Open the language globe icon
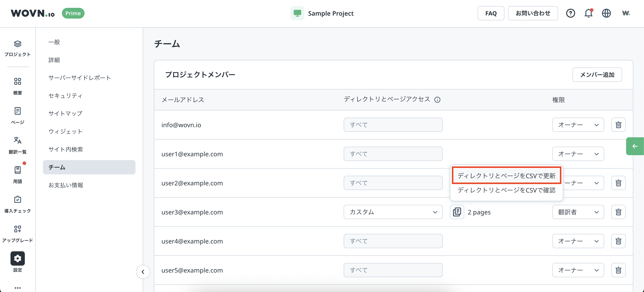This screenshot has height=292, width=644. coord(606,13)
